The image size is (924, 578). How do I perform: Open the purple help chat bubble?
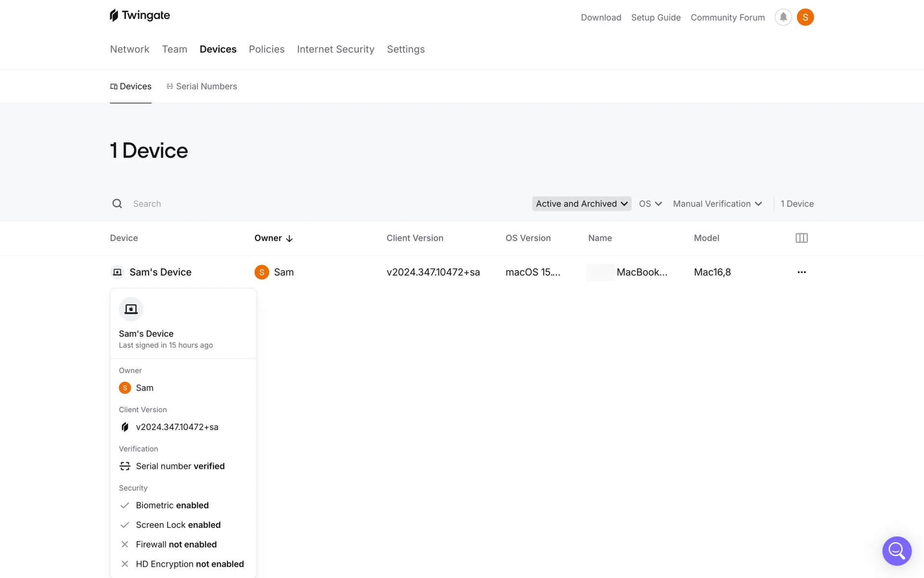coord(897,551)
